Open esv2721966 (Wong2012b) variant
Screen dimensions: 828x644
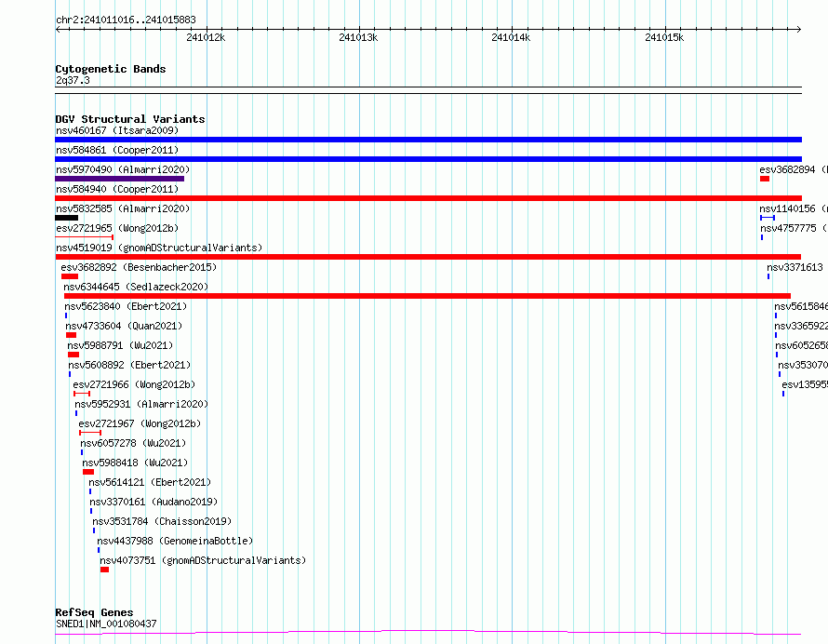click(x=134, y=384)
